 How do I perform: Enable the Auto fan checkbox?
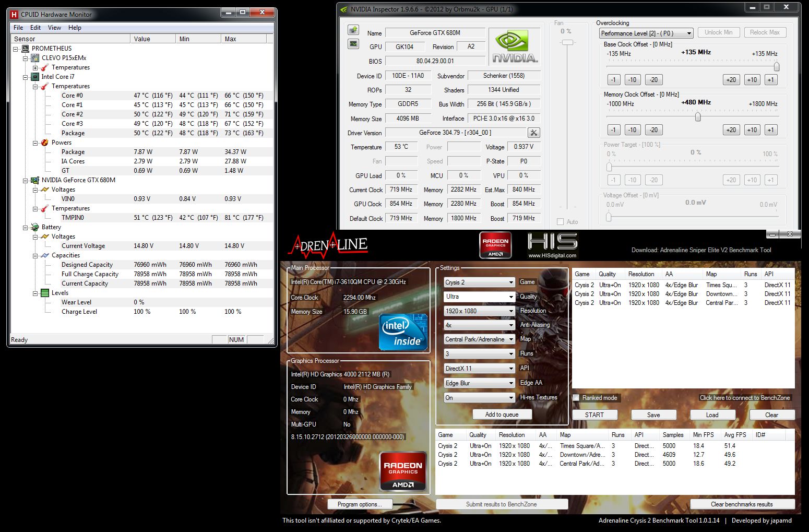561,221
